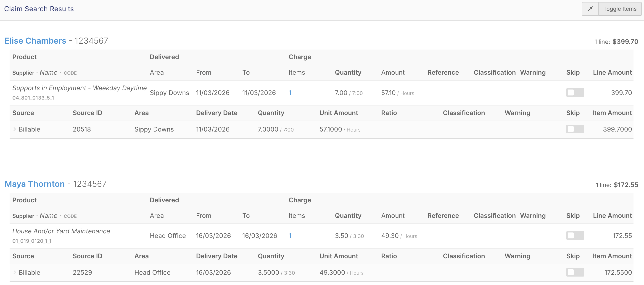Screen dimensions: 644x285
Task: Expand the Billable row with Source ID 20518
Action: pyautogui.click(x=14, y=129)
